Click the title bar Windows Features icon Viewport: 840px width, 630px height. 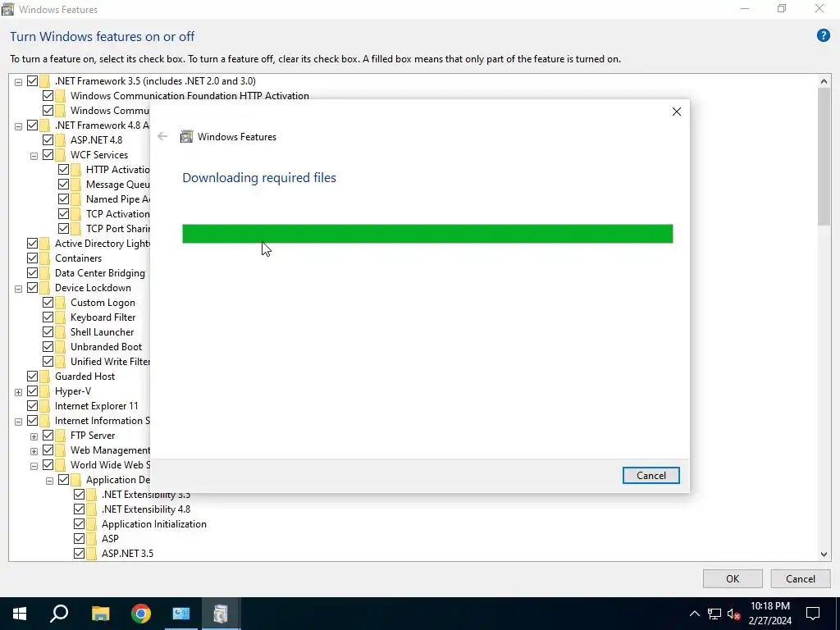pyautogui.click(x=7, y=9)
